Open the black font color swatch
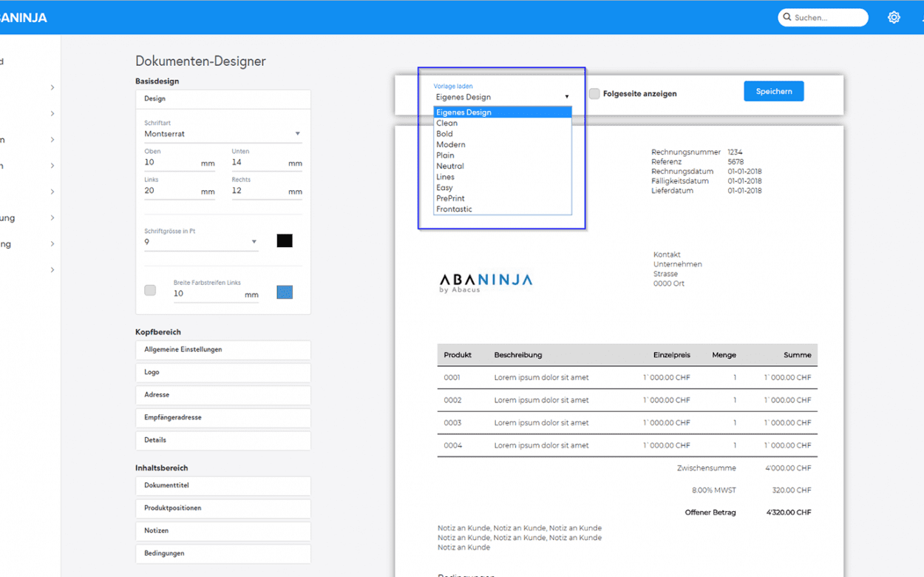This screenshot has height=577, width=924. pos(285,241)
